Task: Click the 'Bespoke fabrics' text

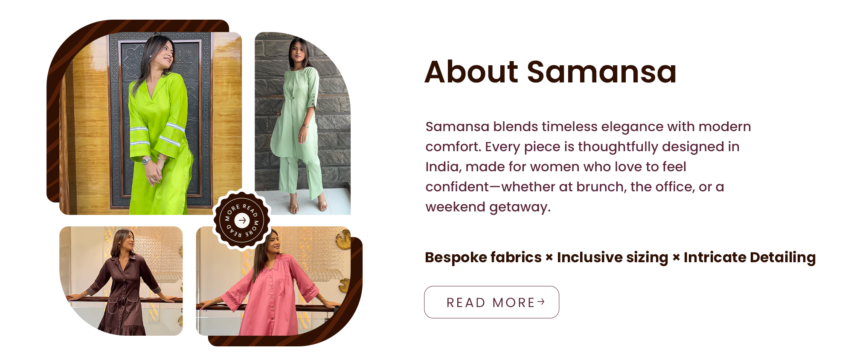Action: (483, 258)
